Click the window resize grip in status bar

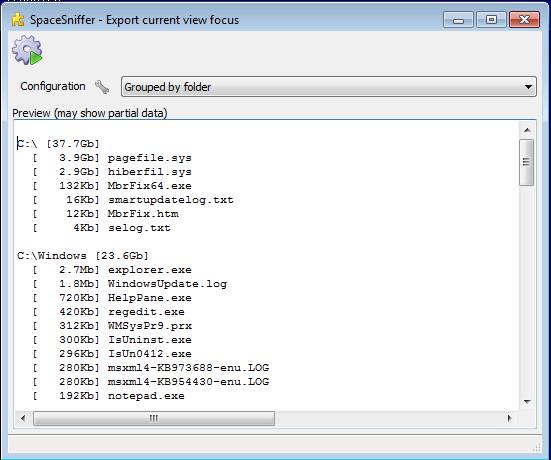tap(537, 447)
